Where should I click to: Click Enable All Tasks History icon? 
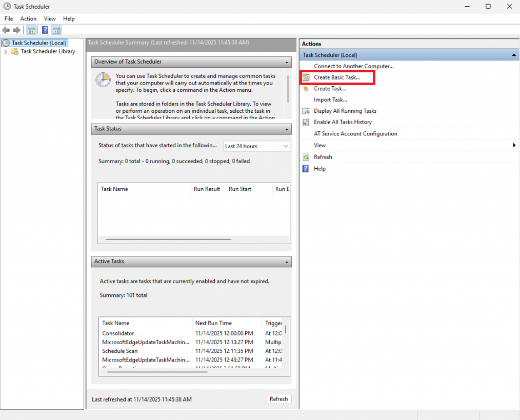click(305, 122)
